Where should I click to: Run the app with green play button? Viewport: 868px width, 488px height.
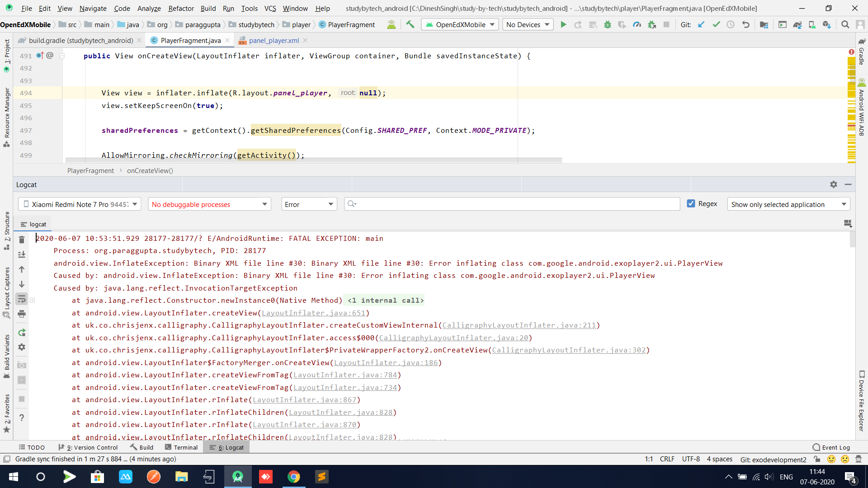[563, 25]
